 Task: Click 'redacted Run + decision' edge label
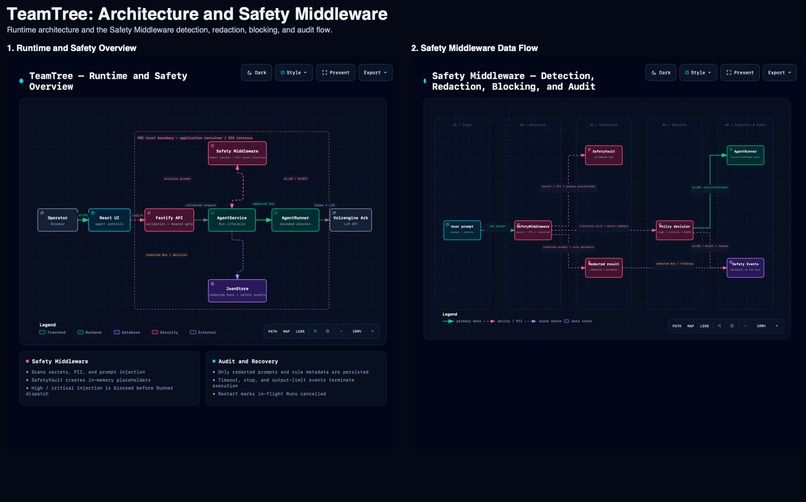click(x=166, y=255)
